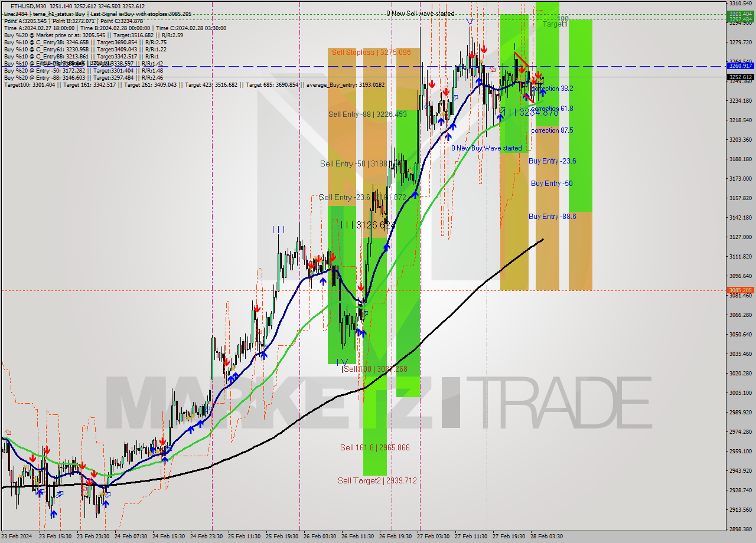Click the '24 Feb 07:30' time axis label
This screenshot has height=543, width=756.
[x=131, y=537]
